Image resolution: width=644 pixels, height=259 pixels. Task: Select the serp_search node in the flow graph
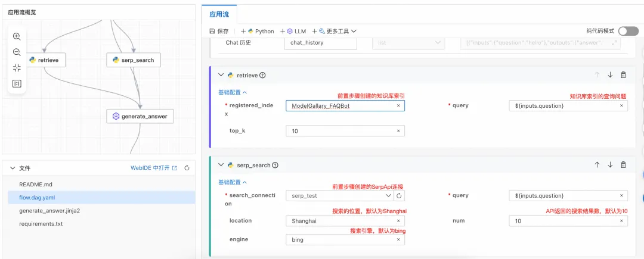134,60
